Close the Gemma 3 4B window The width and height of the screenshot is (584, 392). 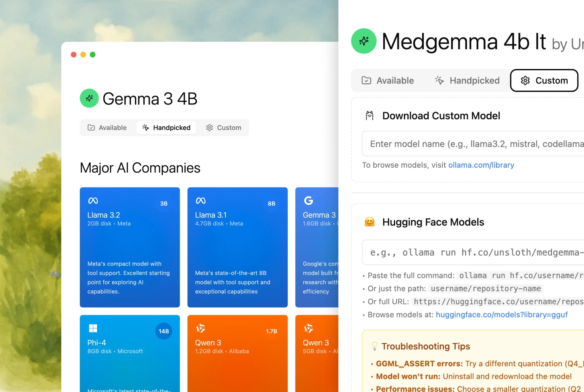[x=74, y=55]
